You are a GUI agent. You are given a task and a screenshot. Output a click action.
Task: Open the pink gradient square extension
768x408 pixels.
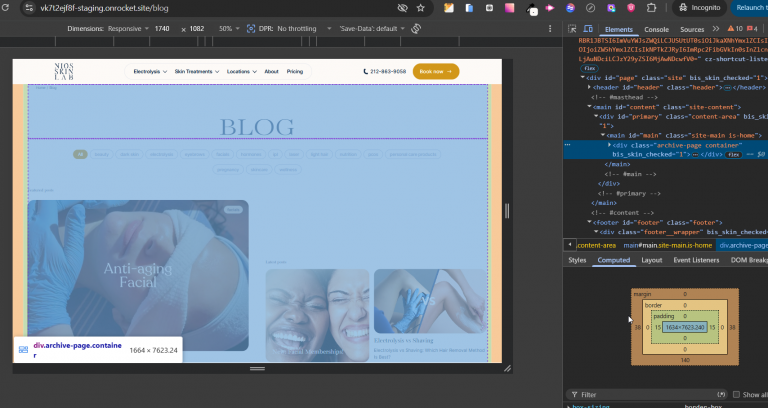tap(510, 8)
